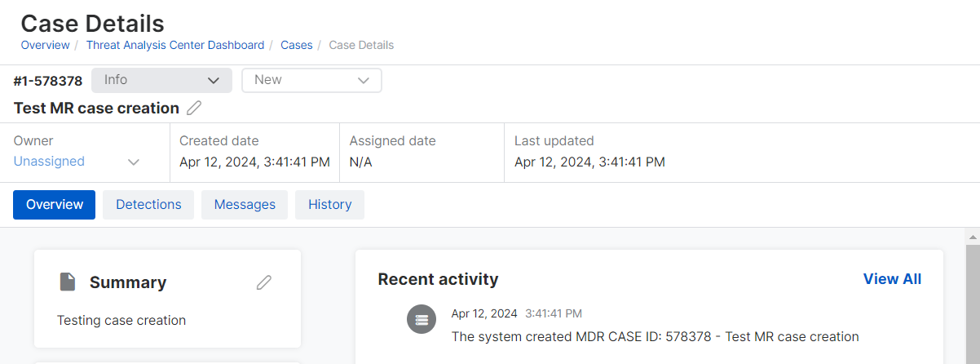Image resolution: width=980 pixels, height=364 pixels.
Task: Click View All recent activity link
Action: [892, 279]
